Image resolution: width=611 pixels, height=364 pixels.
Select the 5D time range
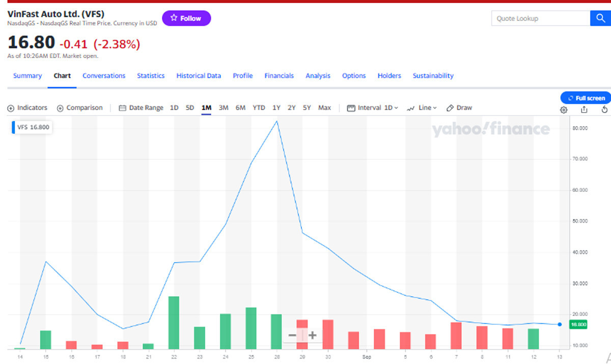coord(190,108)
